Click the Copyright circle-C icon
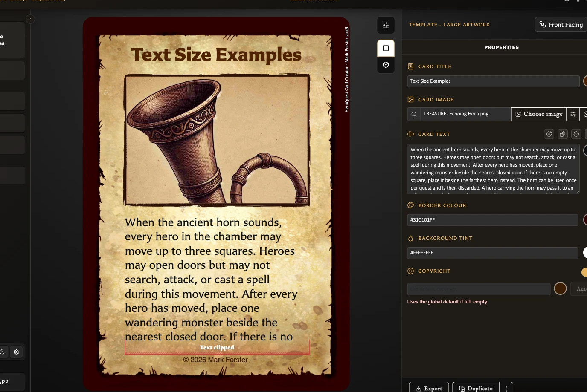Image resolution: width=587 pixels, height=392 pixels. (x=410, y=271)
